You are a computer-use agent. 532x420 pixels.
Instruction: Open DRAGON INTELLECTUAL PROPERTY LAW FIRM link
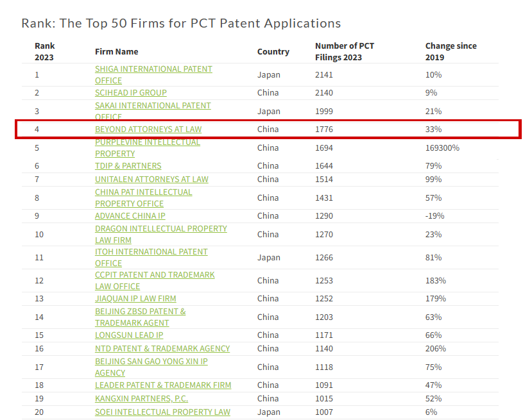pyautogui.click(x=161, y=234)
